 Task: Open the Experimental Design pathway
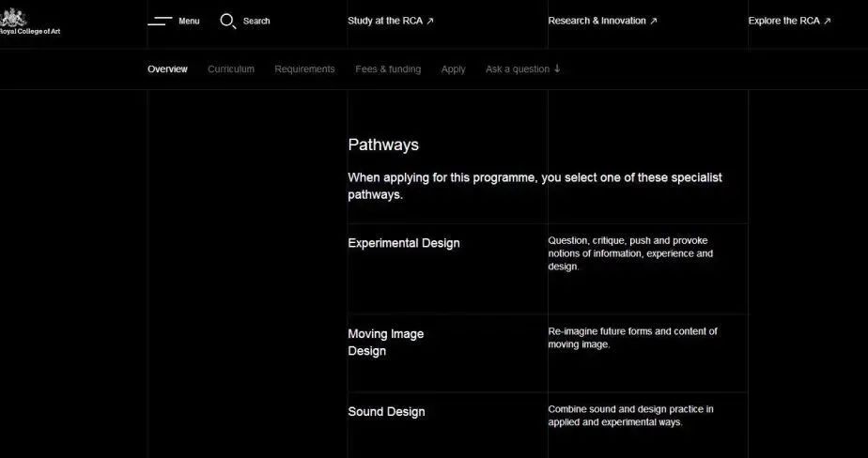tap(404, 243)
